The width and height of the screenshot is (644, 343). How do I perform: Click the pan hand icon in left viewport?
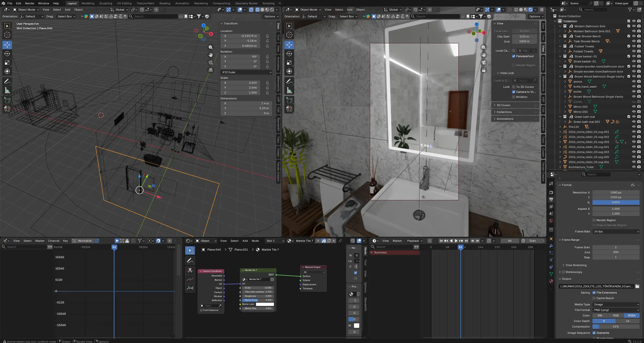[x=211, y=55]
